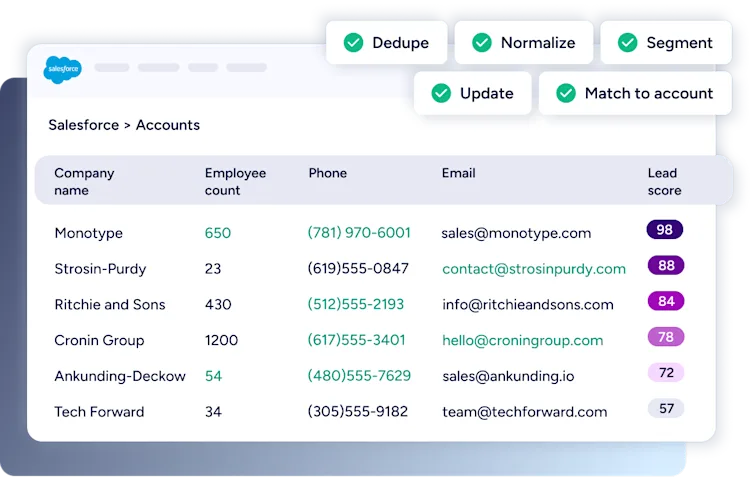Click employee count 430

click(x=218, y=305)
